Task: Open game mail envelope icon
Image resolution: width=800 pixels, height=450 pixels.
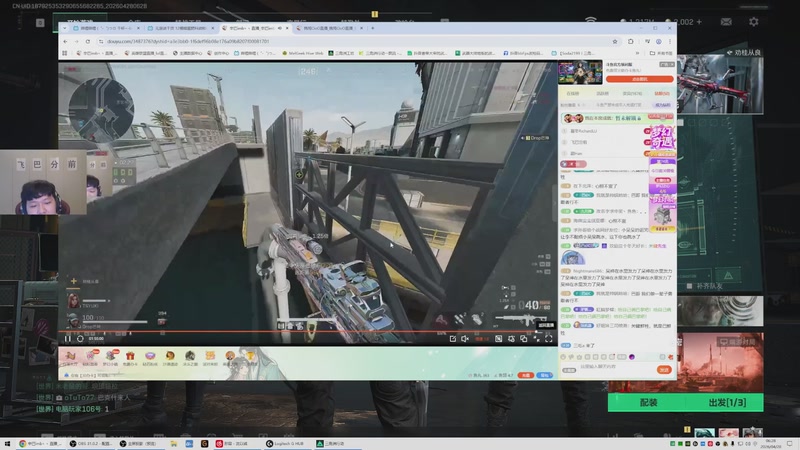Action: (726, 21)
